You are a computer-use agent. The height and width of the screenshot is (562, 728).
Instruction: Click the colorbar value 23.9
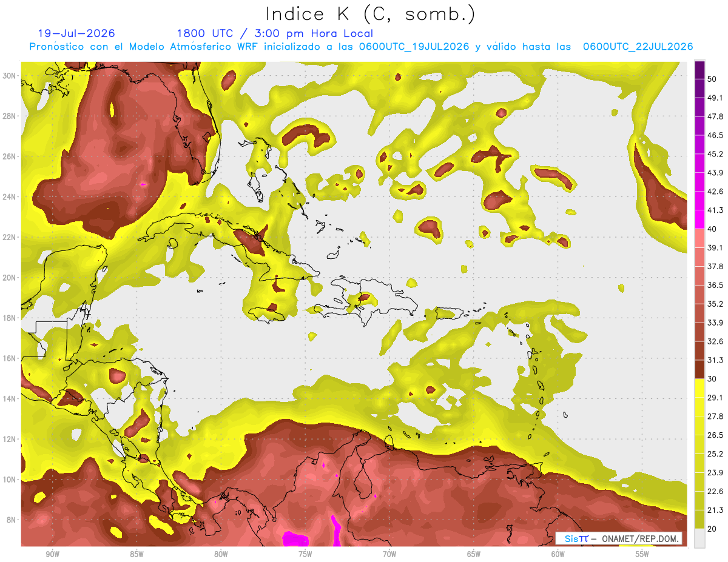715,472
